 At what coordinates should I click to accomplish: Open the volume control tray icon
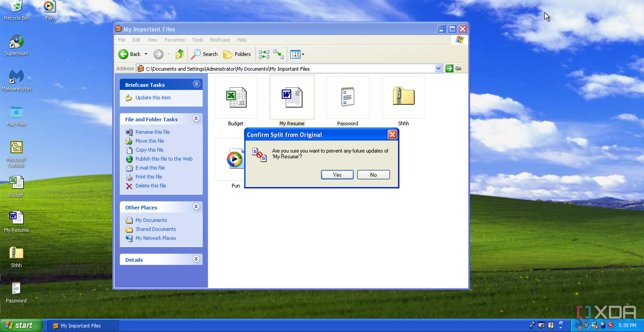point(586,325)
